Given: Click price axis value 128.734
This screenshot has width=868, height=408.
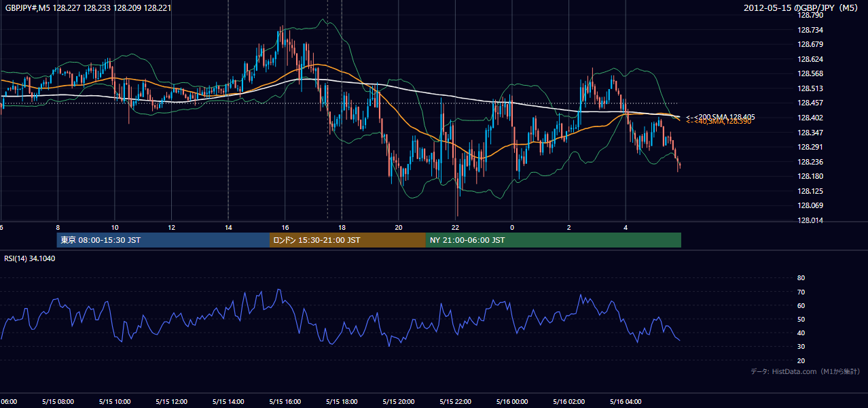Looking at the screenshot, I should (811, 30).
